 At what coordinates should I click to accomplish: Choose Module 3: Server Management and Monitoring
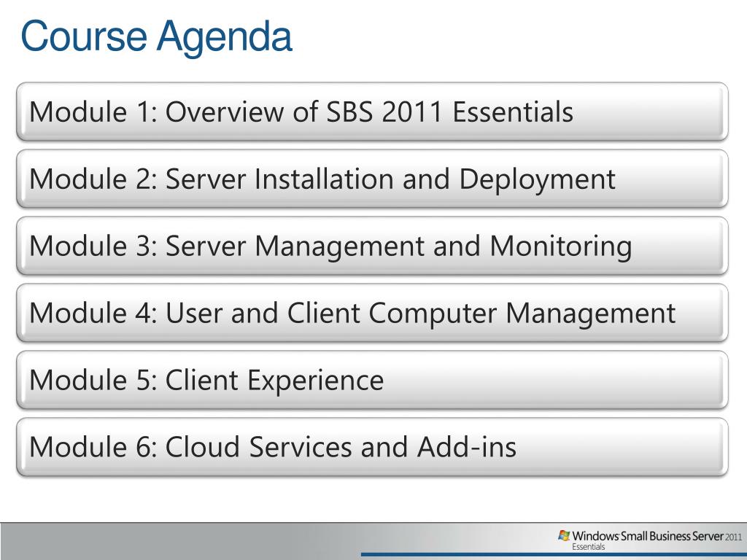(372, 246)
